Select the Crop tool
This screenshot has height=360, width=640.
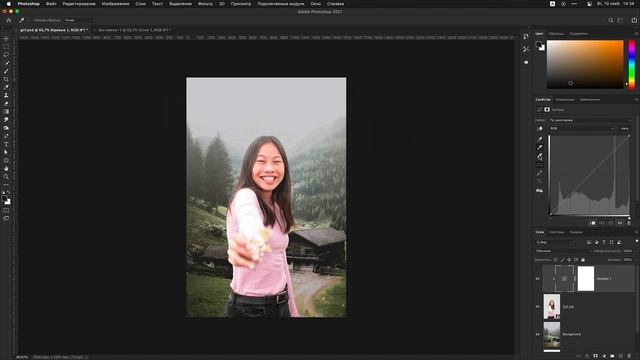6,79
